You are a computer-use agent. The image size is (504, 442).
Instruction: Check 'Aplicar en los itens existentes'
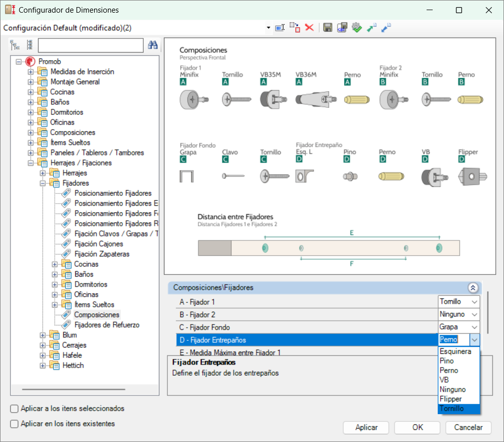(14, 424)
